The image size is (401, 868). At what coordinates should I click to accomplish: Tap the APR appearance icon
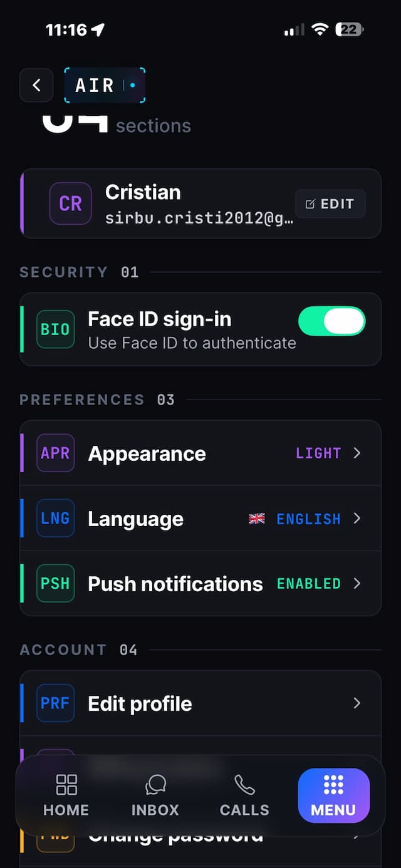[55, 453]
